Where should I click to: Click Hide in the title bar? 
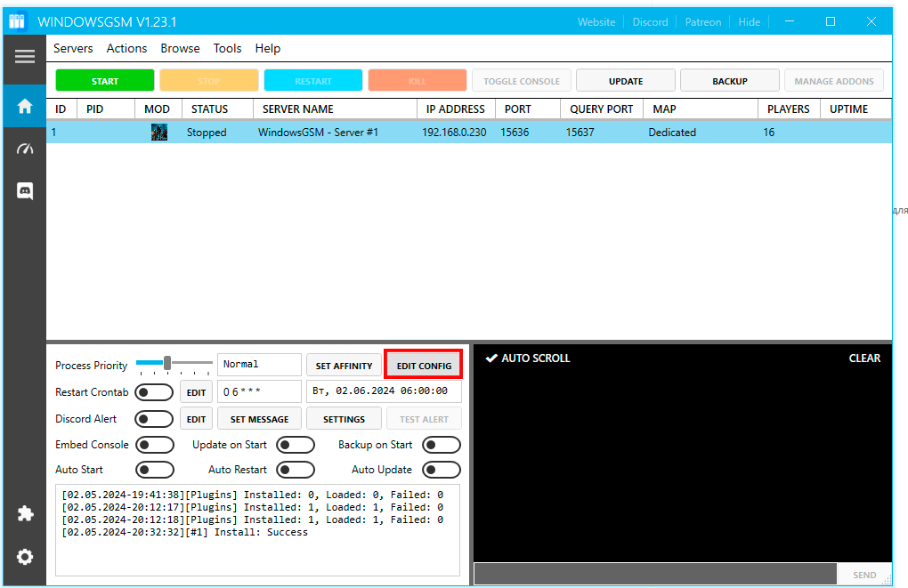(x=749, y=22)
